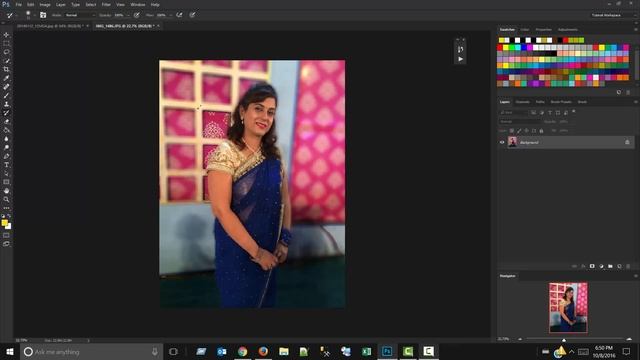Image resolution: width=640 pixels, height=360 pixels.
Task: Toggle pressure for opacity button
Action: (x=137, y=15)
